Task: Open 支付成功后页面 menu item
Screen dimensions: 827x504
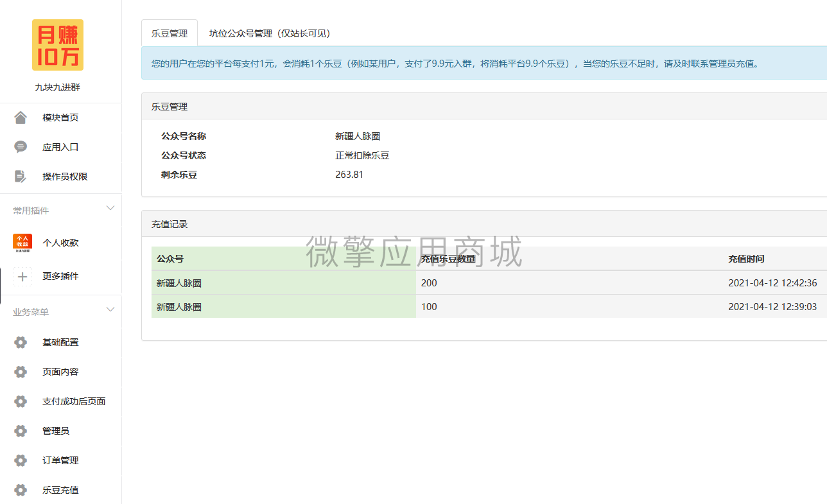Action: tap(74, 401)
